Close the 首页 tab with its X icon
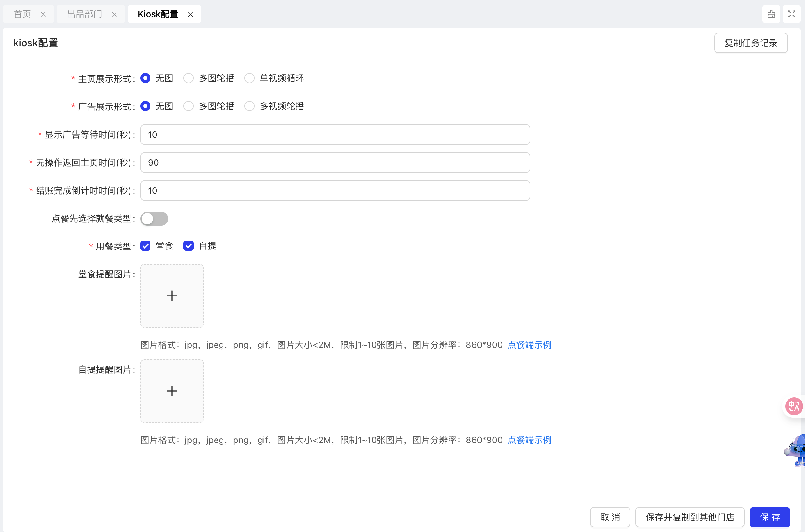Screen dimensions: 805x532 click(43, 14)
